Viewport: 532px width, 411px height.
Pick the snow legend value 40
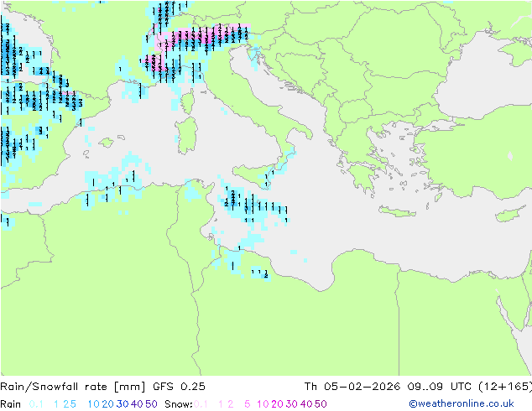click(306, 404)
